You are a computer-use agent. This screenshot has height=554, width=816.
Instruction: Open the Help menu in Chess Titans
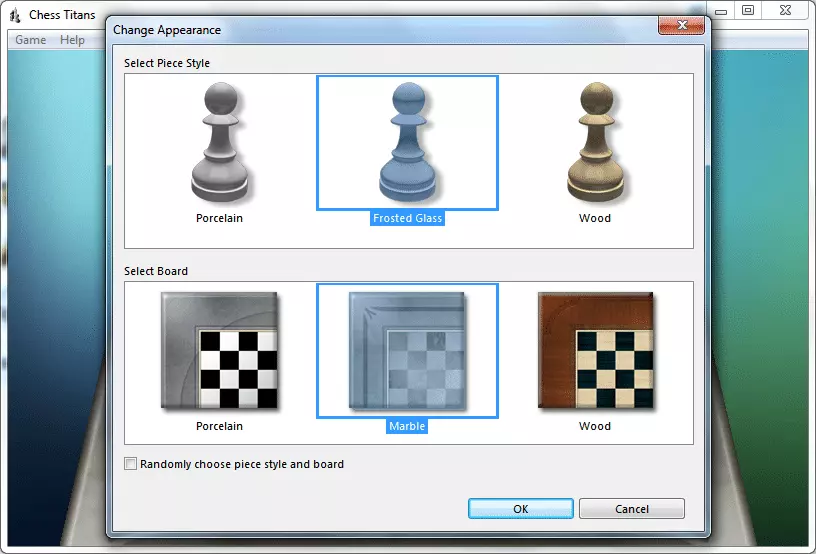point(72,40)
